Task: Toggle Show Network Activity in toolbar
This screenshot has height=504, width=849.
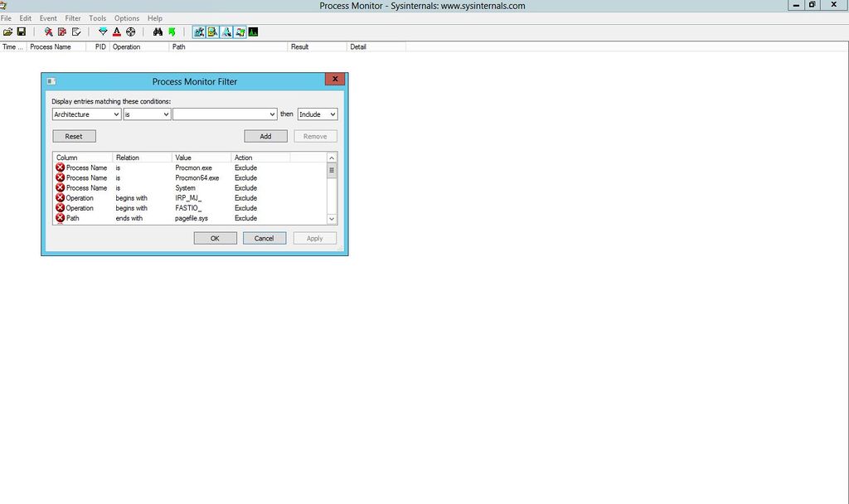Action: click(226, 31)
